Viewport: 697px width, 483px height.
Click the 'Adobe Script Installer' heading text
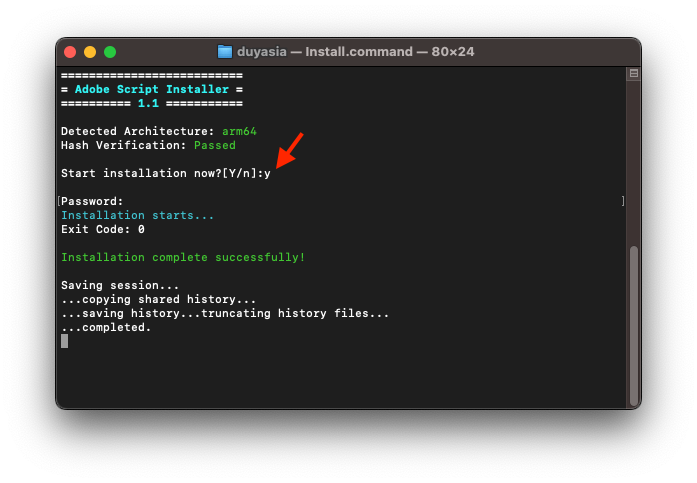click(152, 89)
